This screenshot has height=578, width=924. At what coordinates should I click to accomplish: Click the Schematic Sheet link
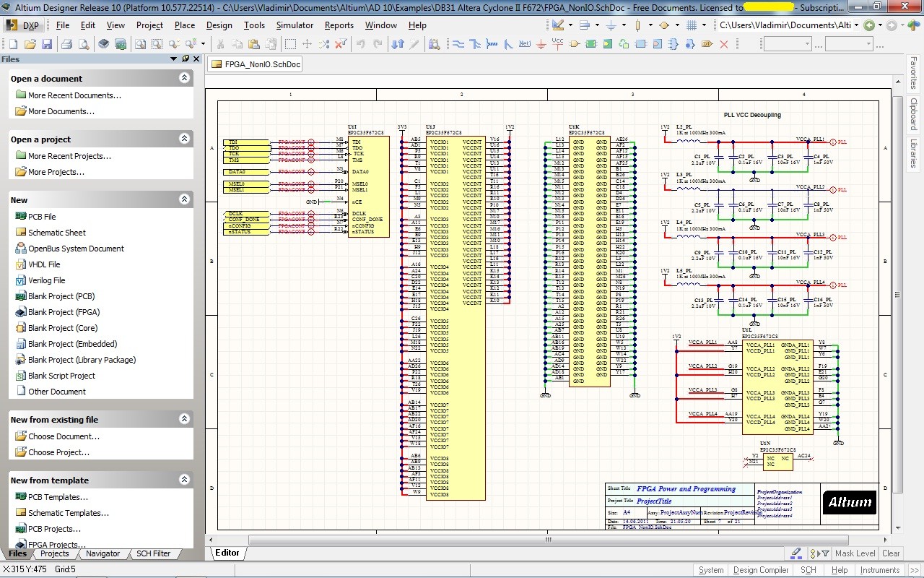click(57, 233)
